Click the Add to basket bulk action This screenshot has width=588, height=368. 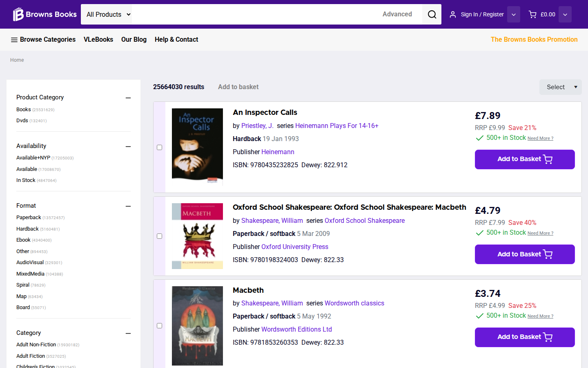(238, 87)
